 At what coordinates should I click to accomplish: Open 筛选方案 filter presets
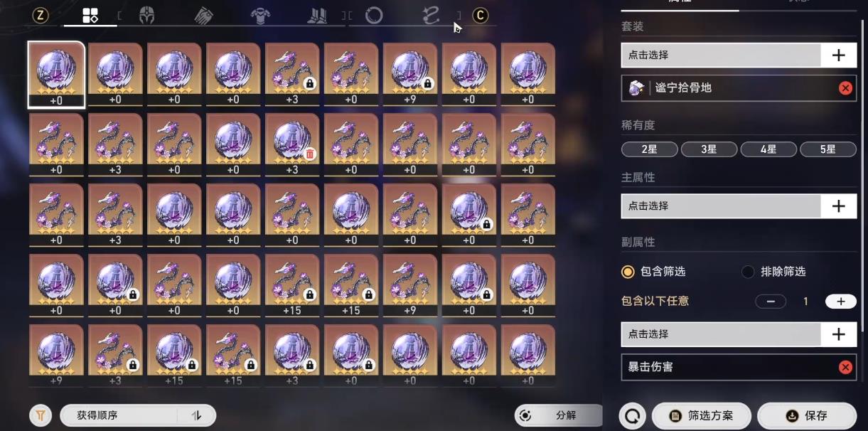(702, 415)
